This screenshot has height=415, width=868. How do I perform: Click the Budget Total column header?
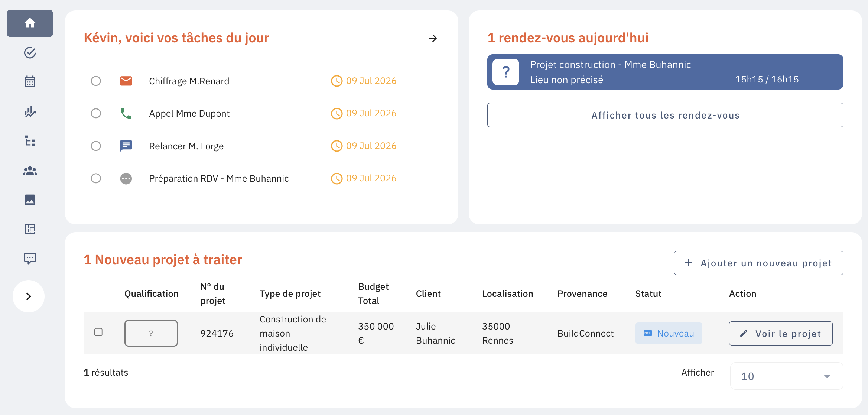(x=373, y=294)
